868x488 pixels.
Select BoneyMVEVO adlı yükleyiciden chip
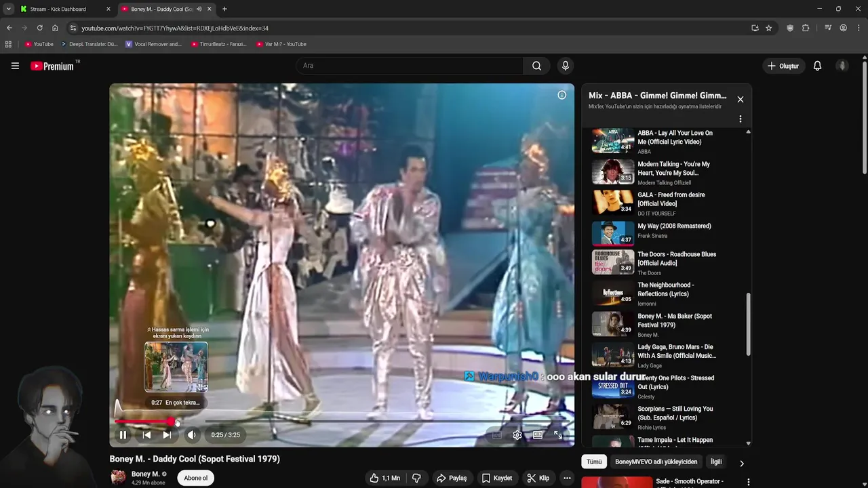click(x=656, y=462)
